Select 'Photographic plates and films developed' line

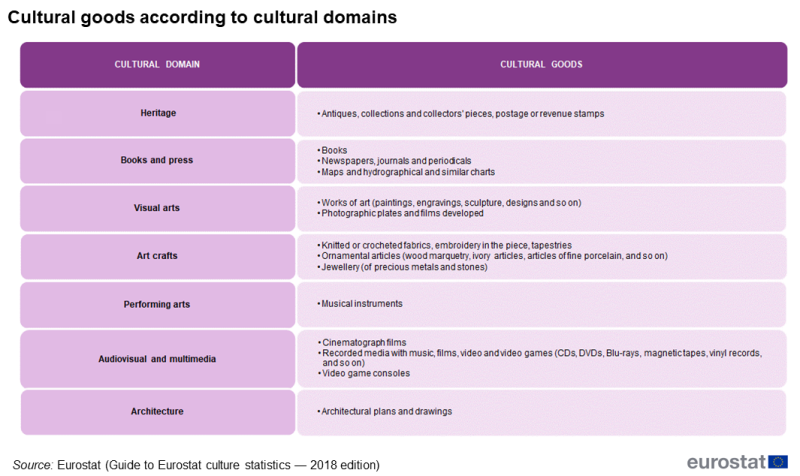click(401, 213)
